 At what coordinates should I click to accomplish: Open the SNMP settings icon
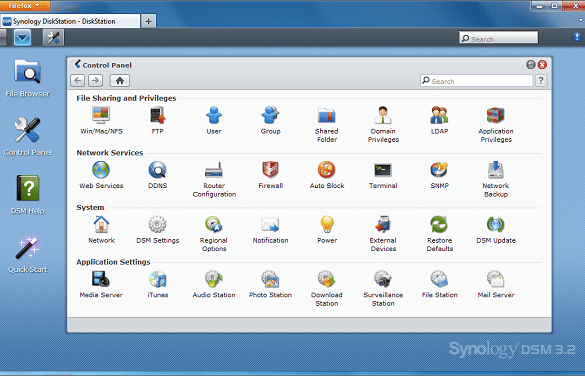(x=439, y=170)
